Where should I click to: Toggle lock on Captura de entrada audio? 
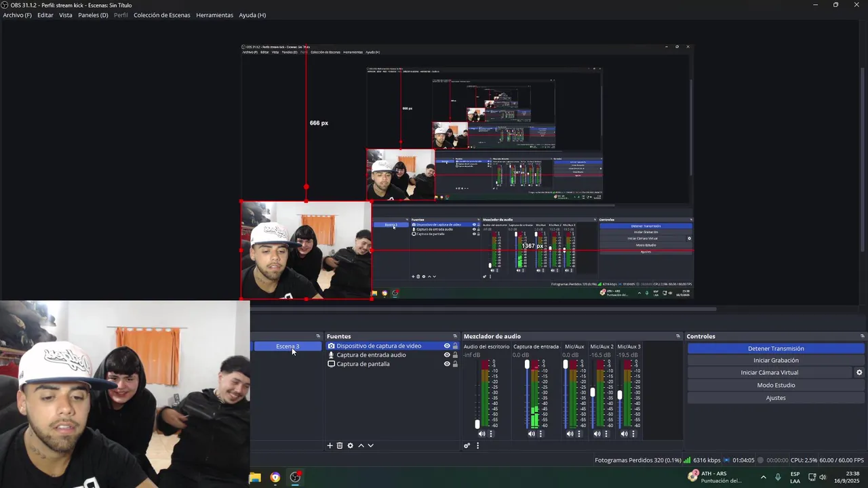click(455, 354)
